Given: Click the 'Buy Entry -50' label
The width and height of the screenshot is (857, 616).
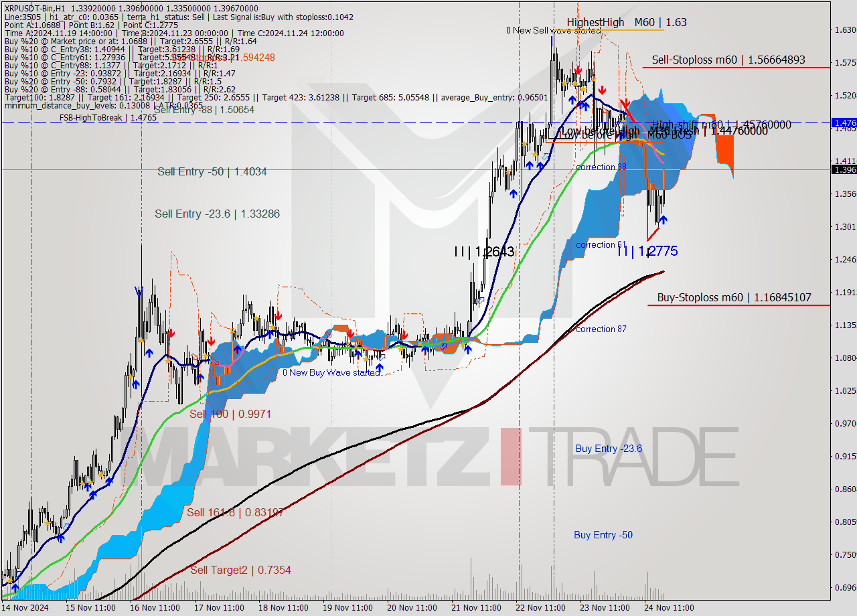Looking at the screenshot, I should 603,535.
